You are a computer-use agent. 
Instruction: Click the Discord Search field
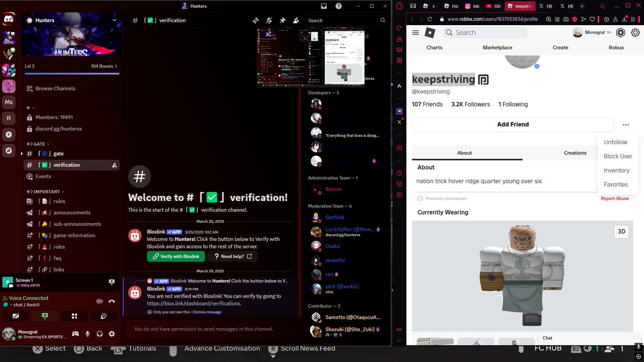click(x=347, y=20)
